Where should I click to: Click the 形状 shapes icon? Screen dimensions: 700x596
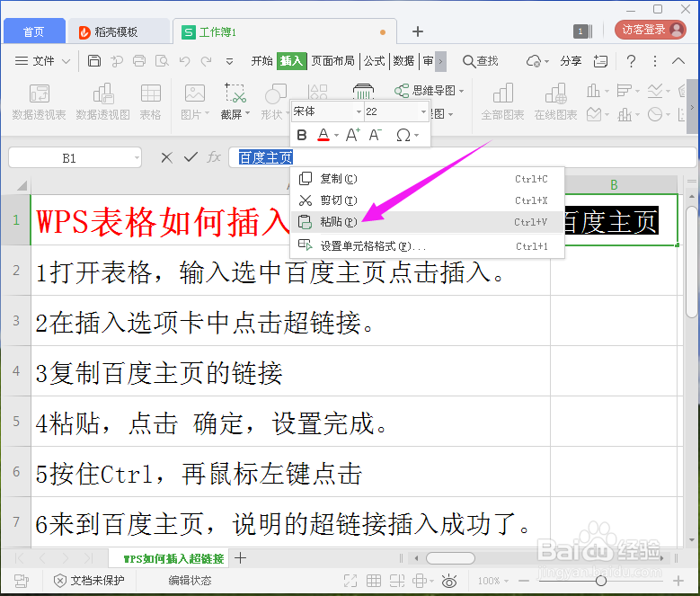[x=275, y=102]
